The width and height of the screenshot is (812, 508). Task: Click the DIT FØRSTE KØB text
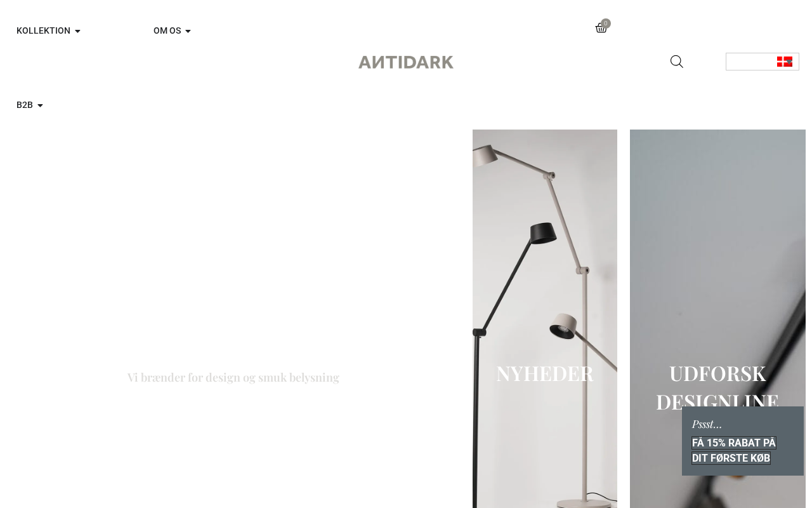(731, 458)
